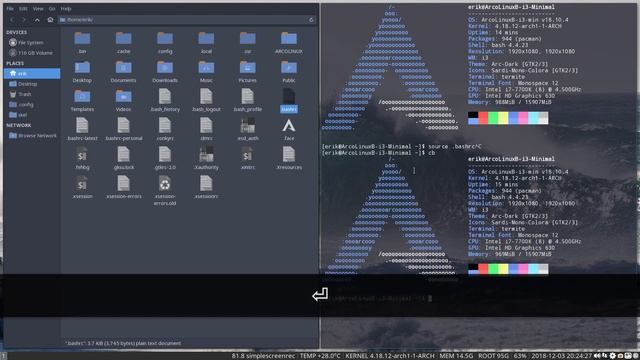Select the Music folder icon
Image resolution: width=640 pixels, height=360 pixels.
click(x=206, y=68)
